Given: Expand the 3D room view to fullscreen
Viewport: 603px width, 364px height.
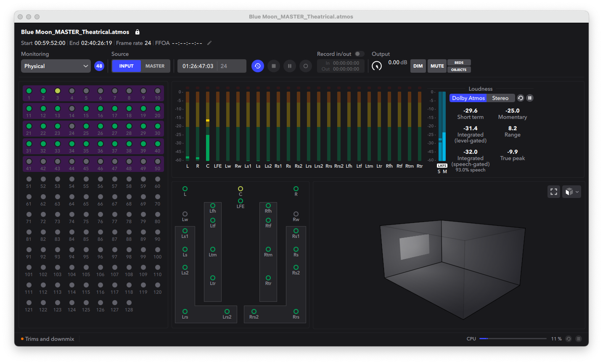Looking at the screenshot, I should 554,192.
